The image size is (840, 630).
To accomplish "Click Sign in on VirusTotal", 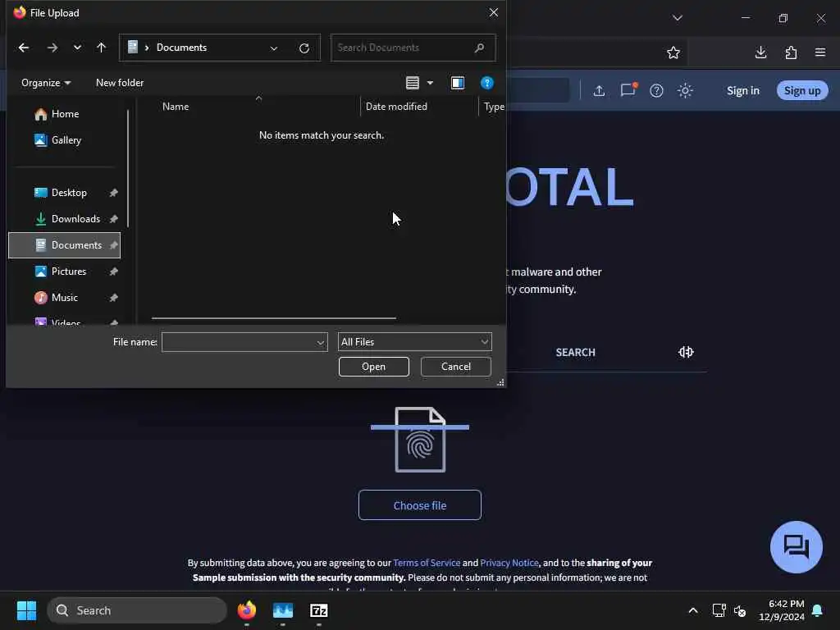I will click(x=743, y=90).
